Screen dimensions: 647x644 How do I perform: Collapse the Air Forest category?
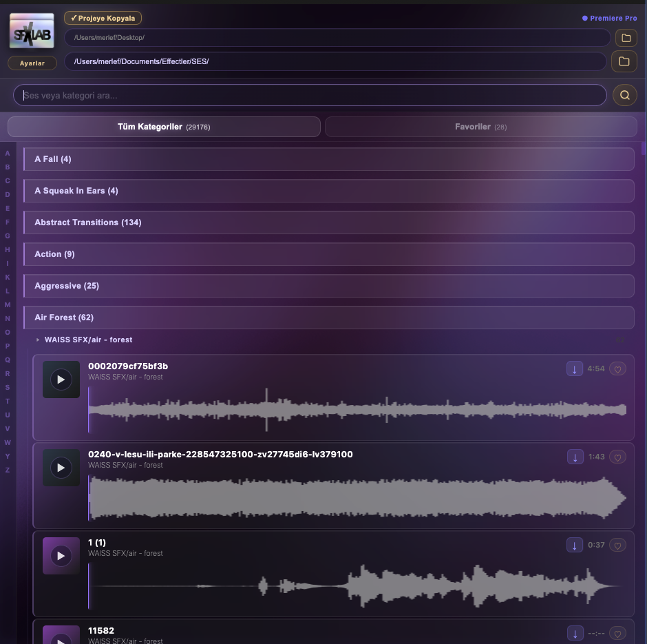click(329, 318)
